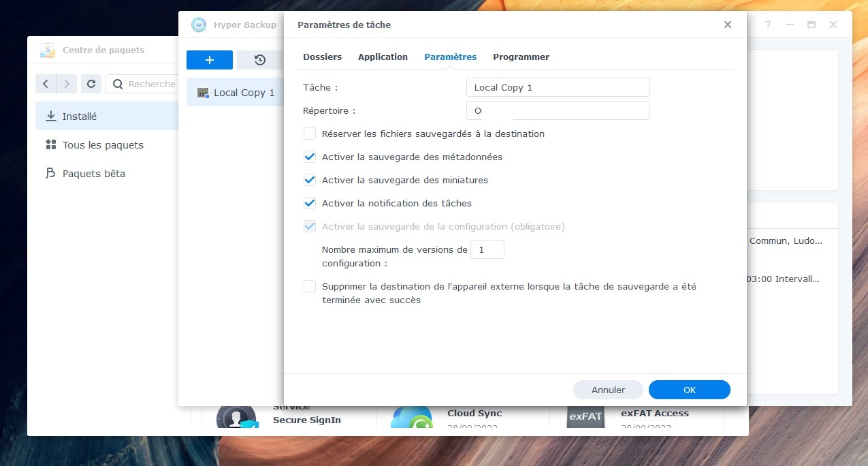Open the exFAT Access package icon
This screenshot has height=466, width=868.
(585, 416)
